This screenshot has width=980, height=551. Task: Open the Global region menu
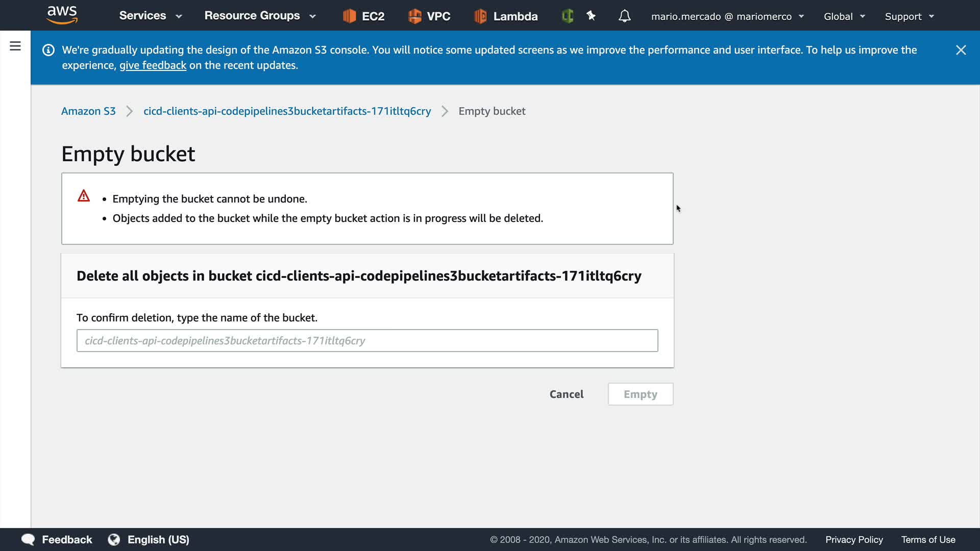click(844, 16)
